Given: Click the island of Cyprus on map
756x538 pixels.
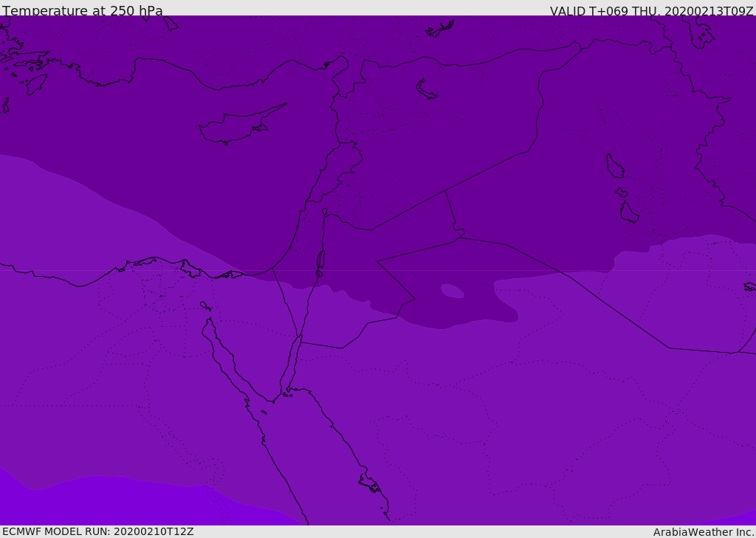Looking at the screenshot, I should pyautogui.click(x=242, y=125).
